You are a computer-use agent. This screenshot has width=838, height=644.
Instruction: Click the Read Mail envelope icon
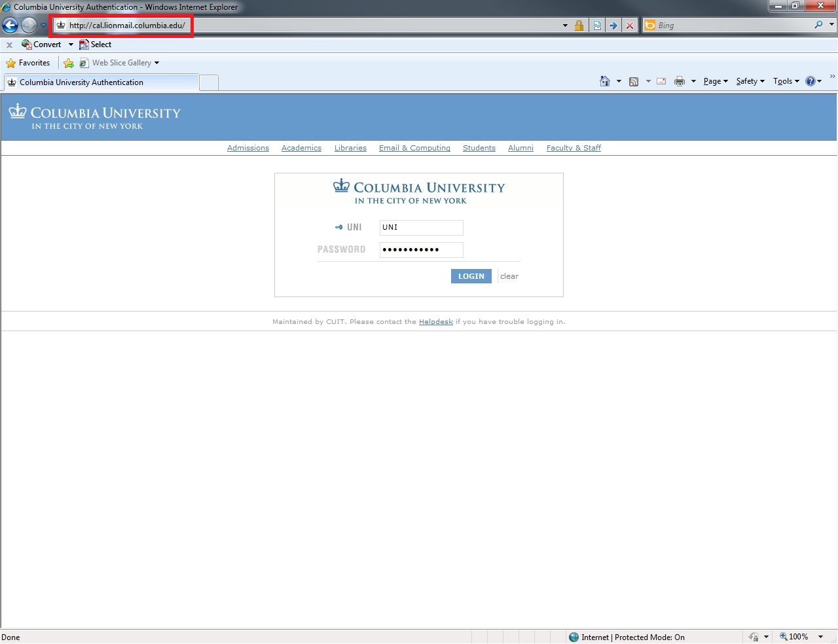coord(661,81)
